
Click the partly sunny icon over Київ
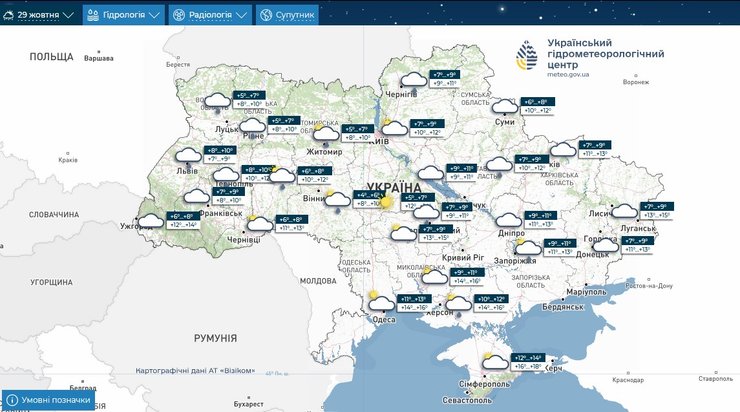[x=394, y=127]
